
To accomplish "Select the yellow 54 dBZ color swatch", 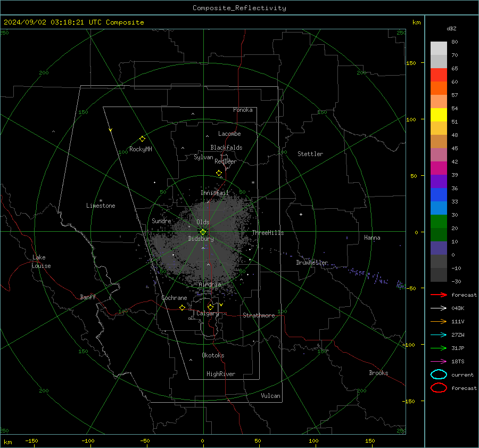I will [439, 115].
